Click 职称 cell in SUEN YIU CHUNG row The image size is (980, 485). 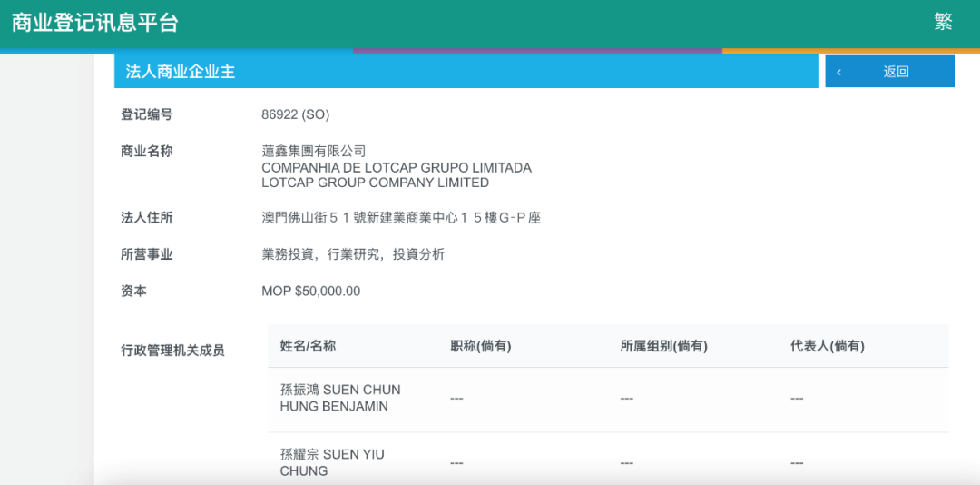pyautogui.click(x=456, y=463)
